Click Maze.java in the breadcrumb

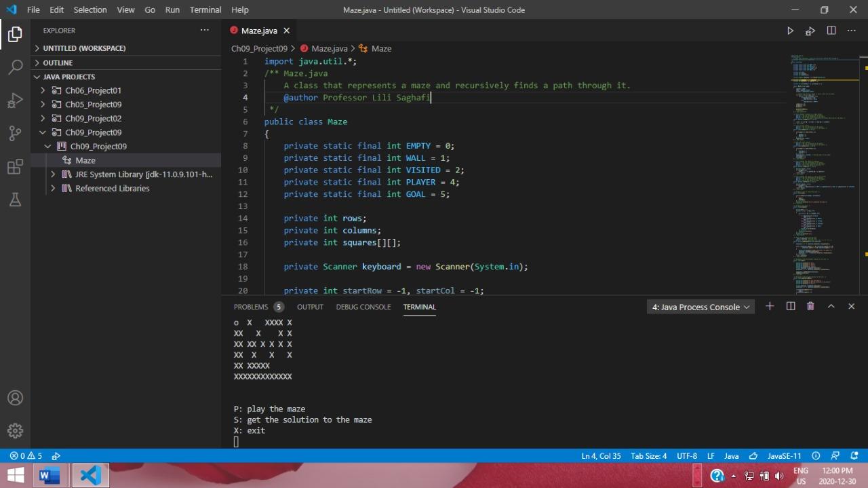(x=323, y=48)
